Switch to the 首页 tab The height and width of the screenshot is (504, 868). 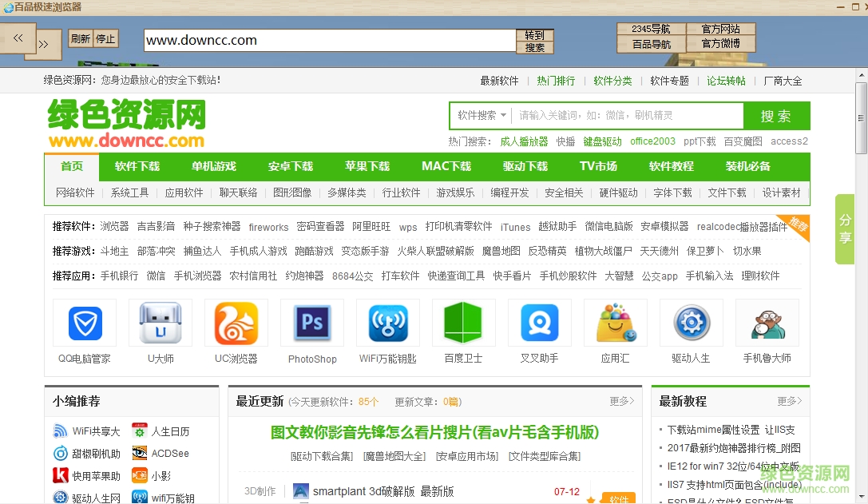click(x=71, y=167)
